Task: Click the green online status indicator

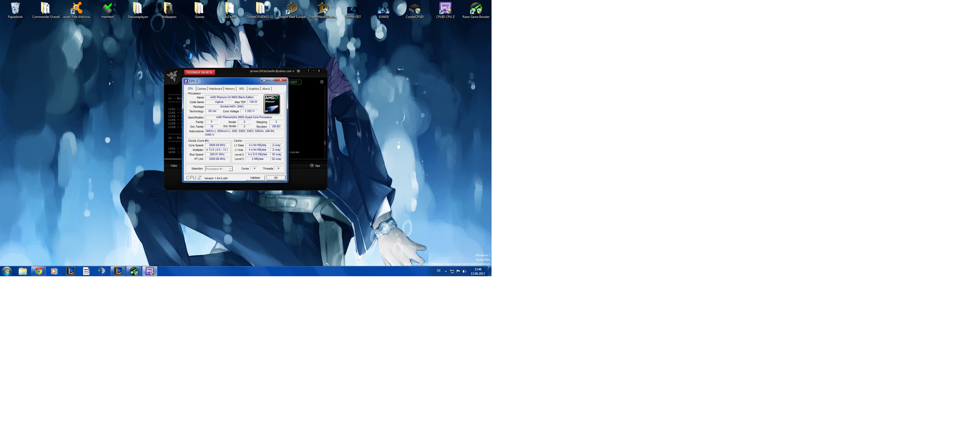Action: pyautogui.click(x=298, y=71)
